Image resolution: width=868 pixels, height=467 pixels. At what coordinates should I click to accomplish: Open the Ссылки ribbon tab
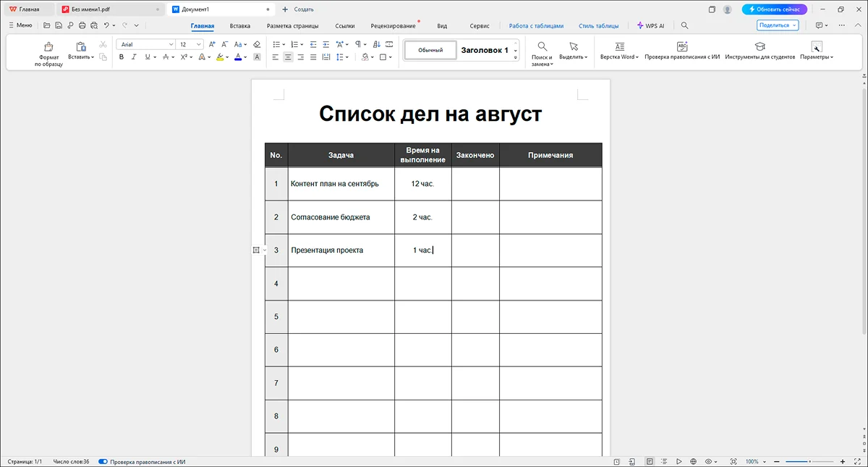pyautogui.click(x=345, y=25)
